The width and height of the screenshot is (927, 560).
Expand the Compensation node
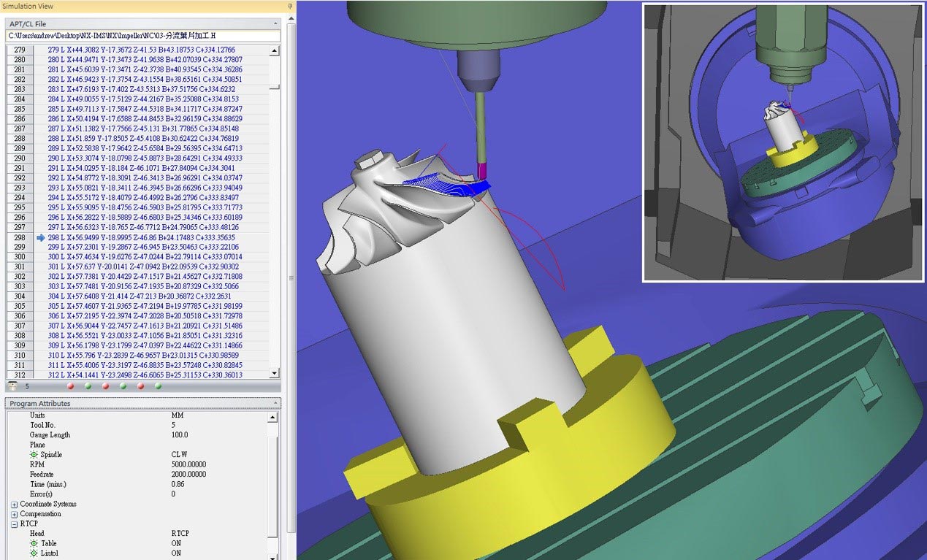click(15, 514)
